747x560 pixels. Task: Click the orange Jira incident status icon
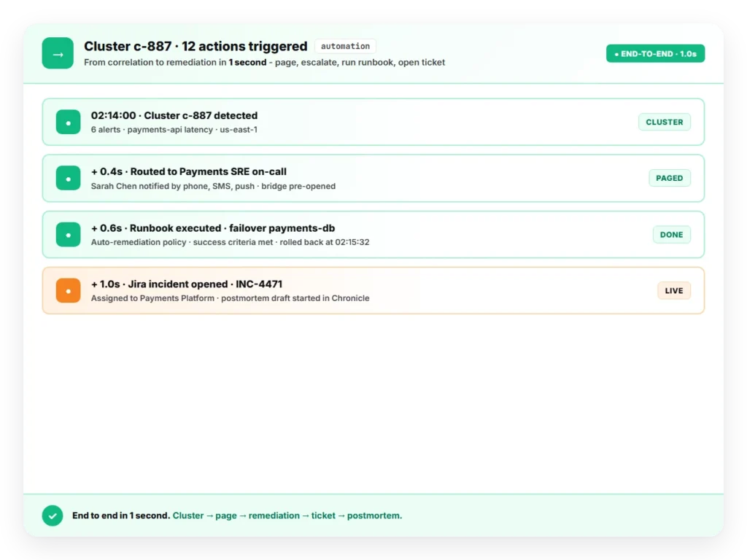pos(68,290)
